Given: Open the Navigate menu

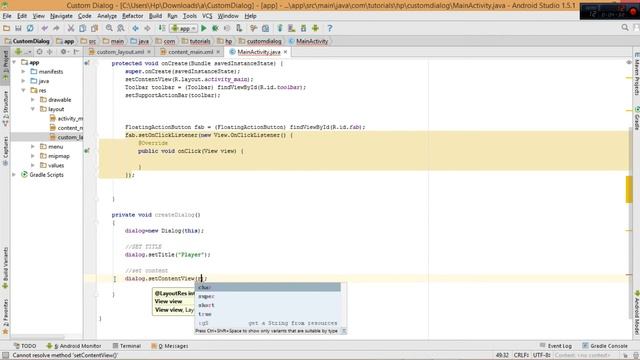Looking at the screenshot, I should [x=61, y=16].
